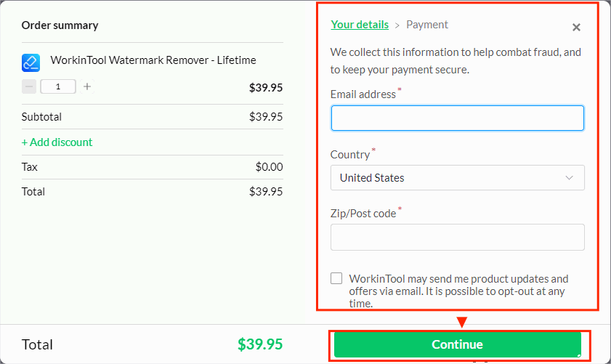611x364 pixels.
Task: Click the Email address field label
Action: point(363,94)
